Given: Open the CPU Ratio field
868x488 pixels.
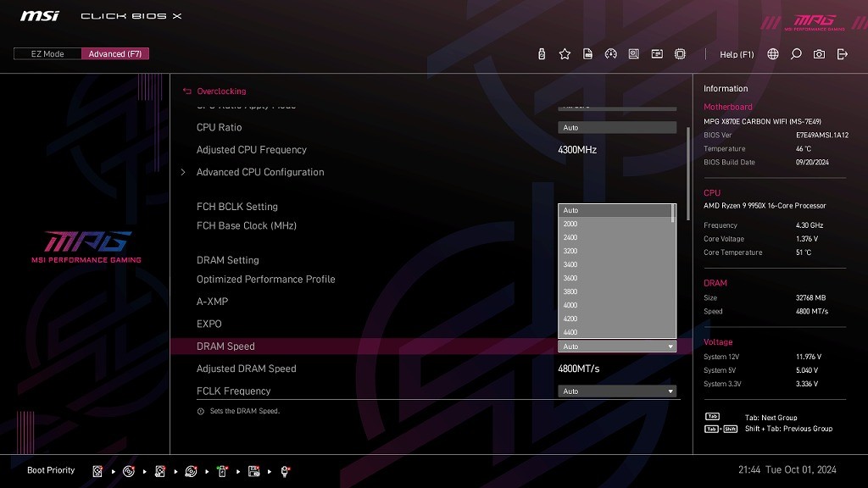Looking at the screenshot, I should [617, 128].
